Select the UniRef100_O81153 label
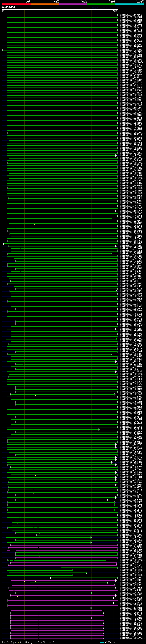Screen dimensions: 146x644 click(x=131, y=72)
